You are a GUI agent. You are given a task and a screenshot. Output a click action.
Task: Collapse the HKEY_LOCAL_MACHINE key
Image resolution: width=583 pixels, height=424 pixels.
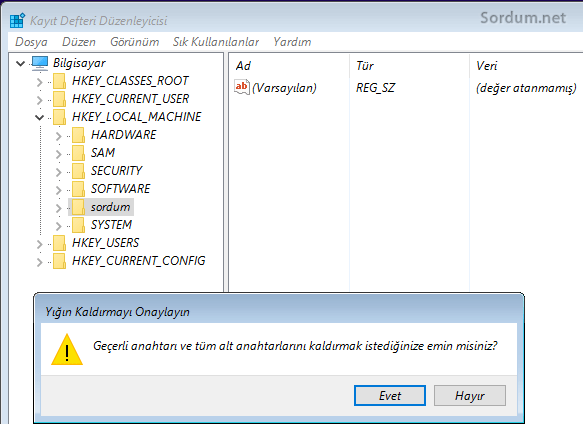(39, 118)
